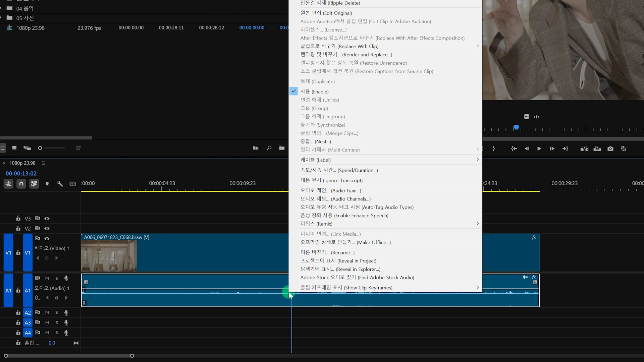
Task: Create new bin folder icon
Action: (282, 148)
